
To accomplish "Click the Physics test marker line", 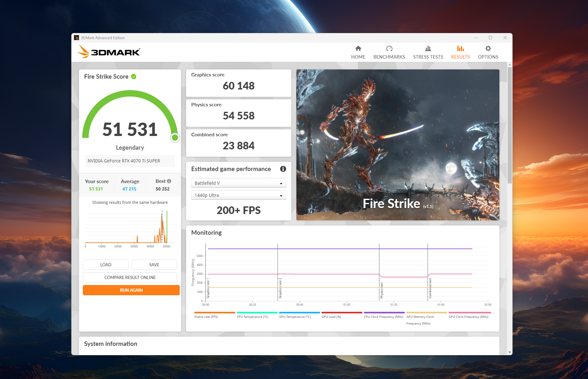I will pos(379,272).
